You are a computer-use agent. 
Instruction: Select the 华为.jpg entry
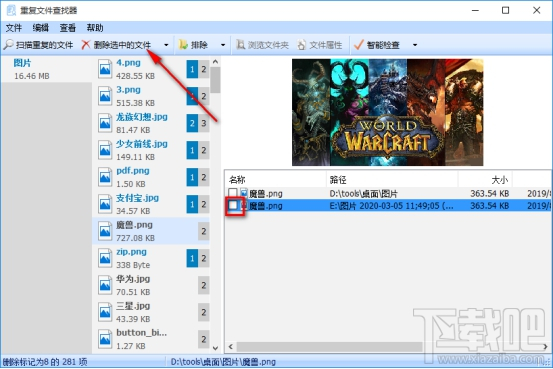pyautogui.click(x=151, y=285)
